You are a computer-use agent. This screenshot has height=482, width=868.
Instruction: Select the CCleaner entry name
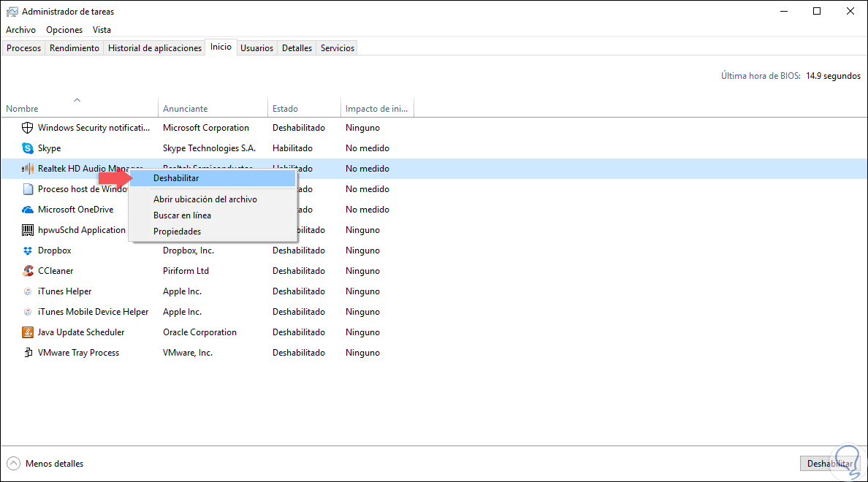coord(56,271)
